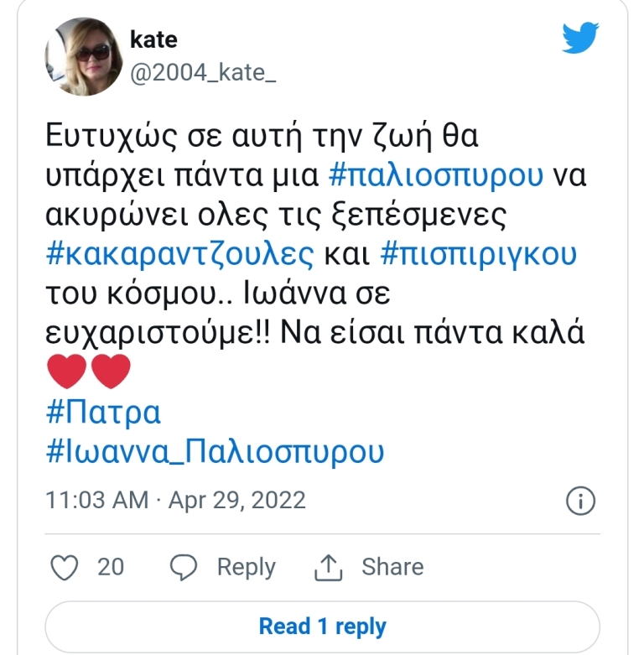
Task: Open the #κακαραντζουλες hashtag
Action: pos(180,253)
